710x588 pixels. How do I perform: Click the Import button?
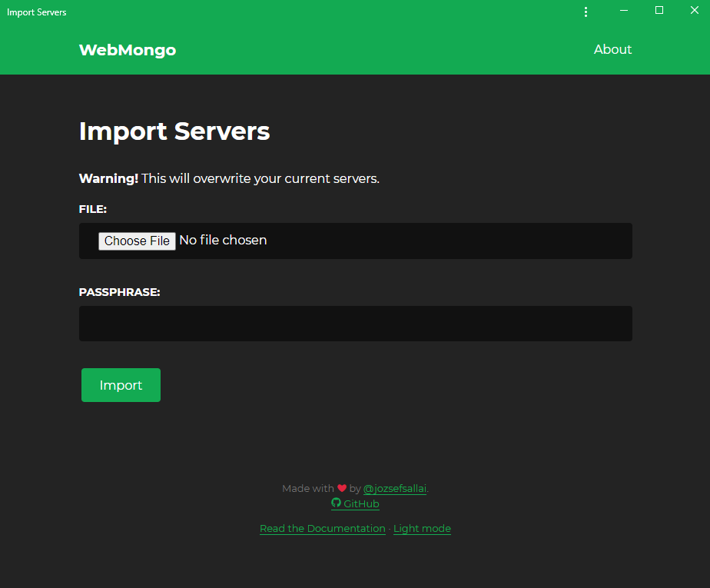click(x=120, y=384)
